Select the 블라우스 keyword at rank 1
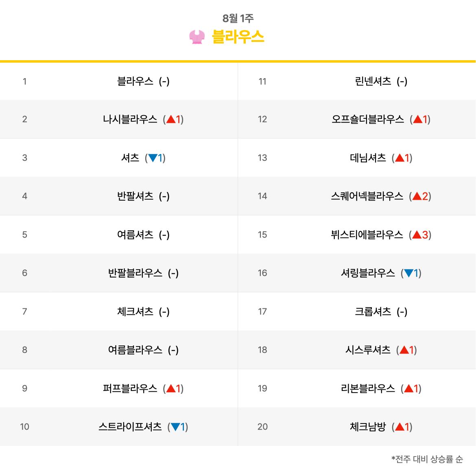Screen dimensions: 476x476 point(135,81)
